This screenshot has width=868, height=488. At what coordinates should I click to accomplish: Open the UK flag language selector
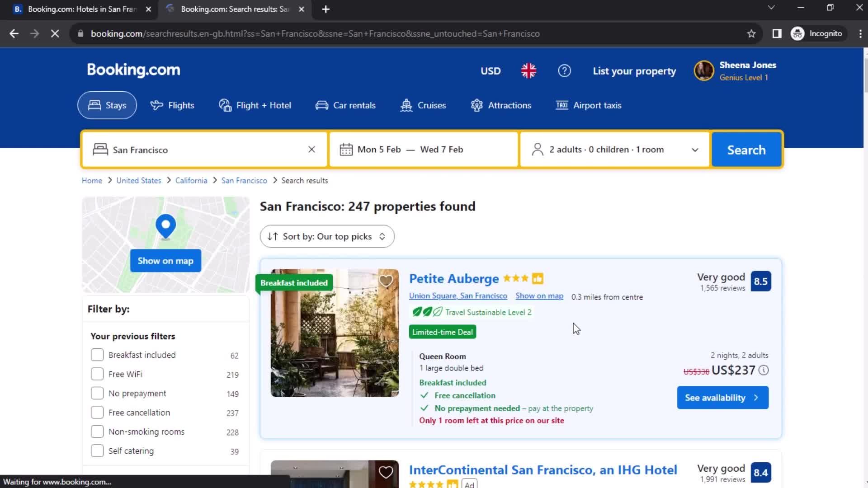coord(528,71)
